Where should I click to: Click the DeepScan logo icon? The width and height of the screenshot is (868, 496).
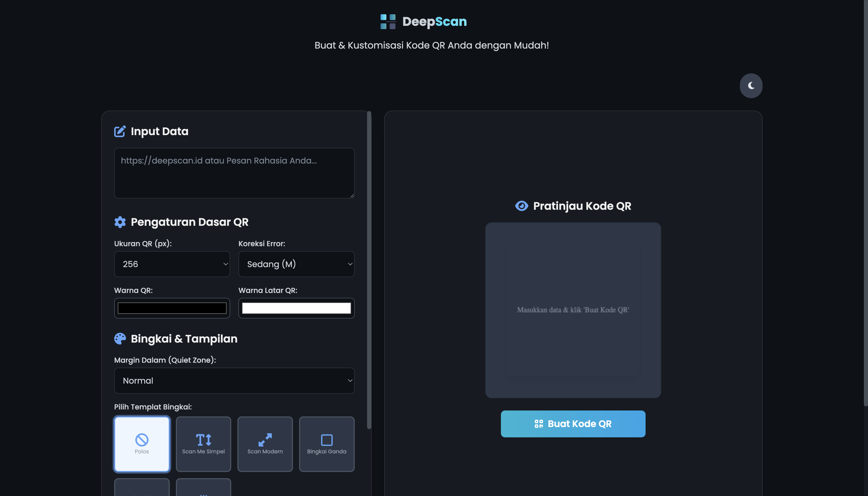click(x=388, y=21)
